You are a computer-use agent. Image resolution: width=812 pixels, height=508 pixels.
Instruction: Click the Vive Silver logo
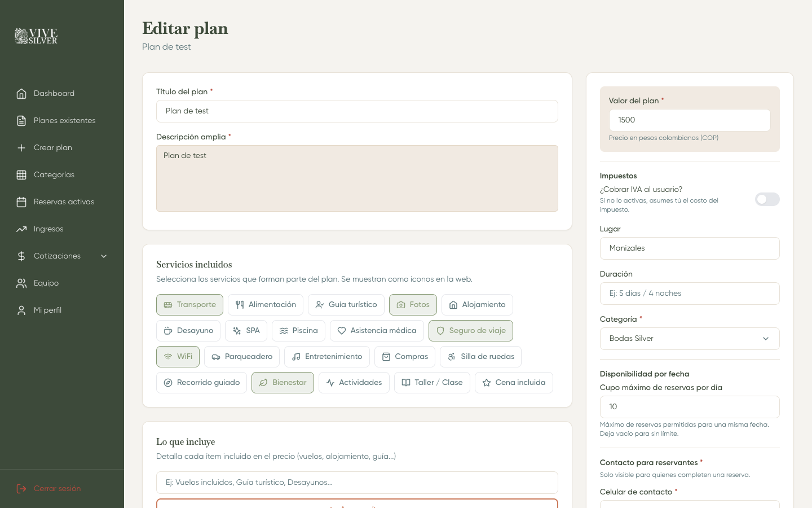[36, 36]
